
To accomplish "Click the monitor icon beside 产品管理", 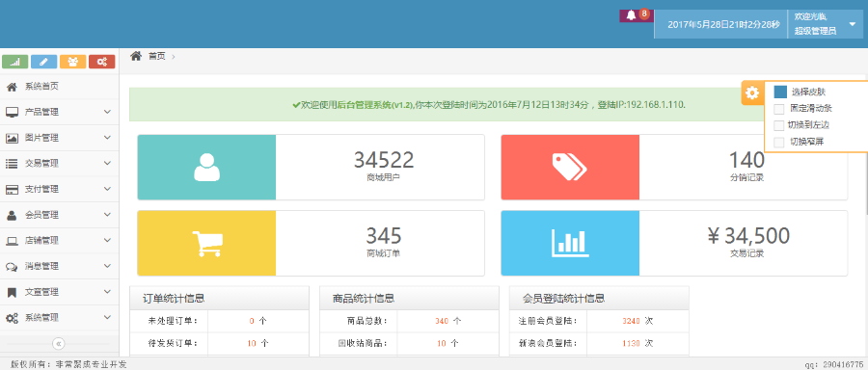I will coord(12,113).
